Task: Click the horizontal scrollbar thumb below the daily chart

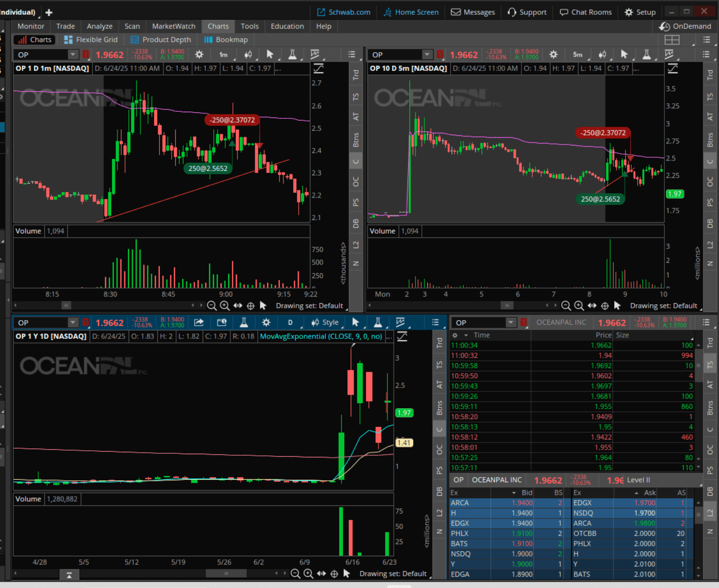Action: [226, 573]
